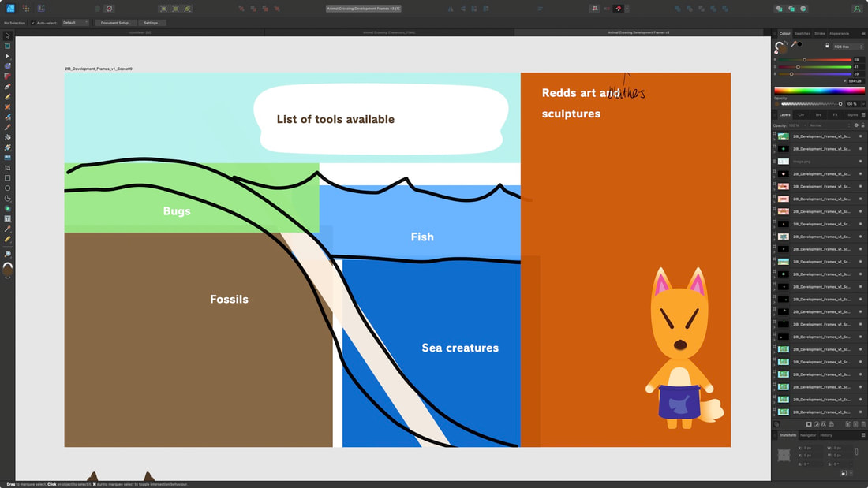Image resolution: width=868 pixels, height=488 pixels.
Task: Switch to the Animal Crossing Characters_FINAL document
Action: pos(389,32)
